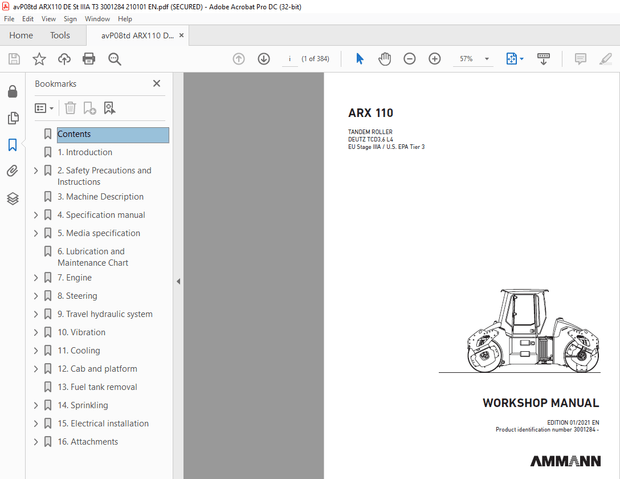620x479 pixels.
Task: Click the 15. Electrical installation label
Action: 104,423
